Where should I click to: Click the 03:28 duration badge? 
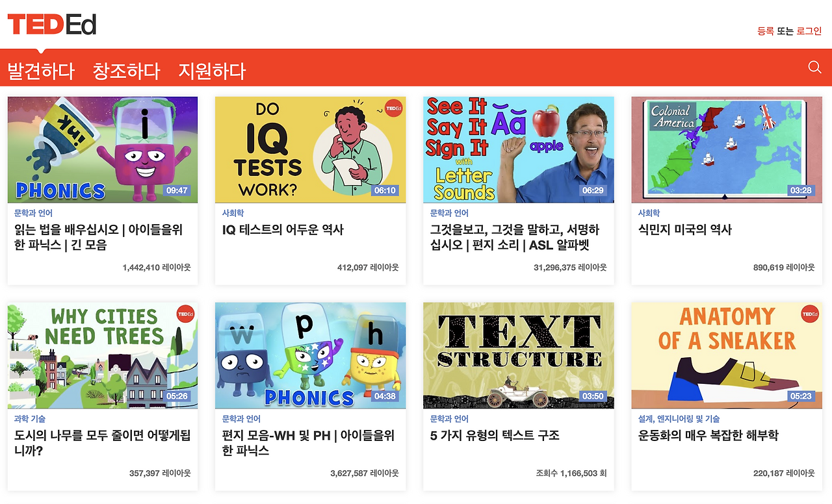pyautogui.click(x=801, y=191)
